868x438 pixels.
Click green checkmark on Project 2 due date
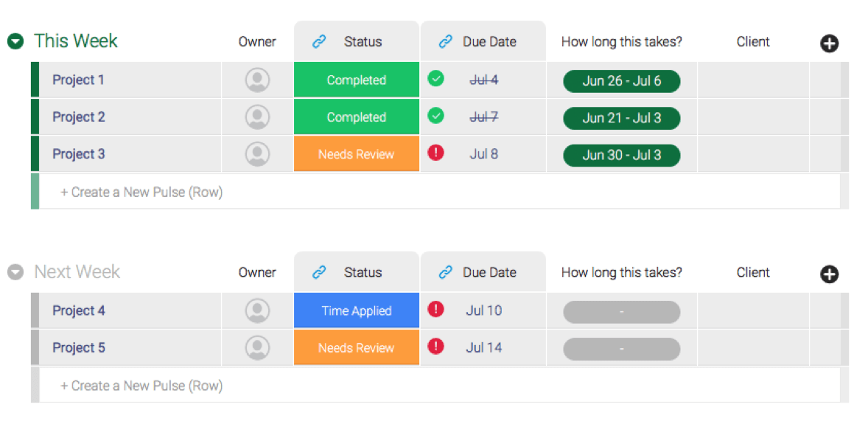click(x=435, y=116)
